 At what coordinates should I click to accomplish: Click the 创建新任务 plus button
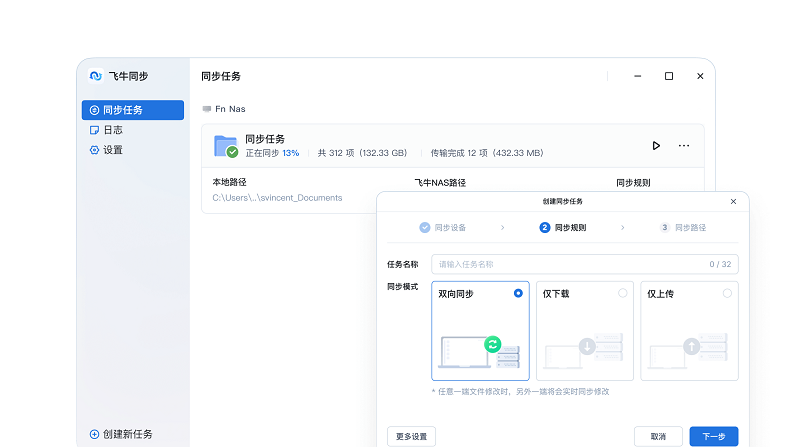click(95, 434)
